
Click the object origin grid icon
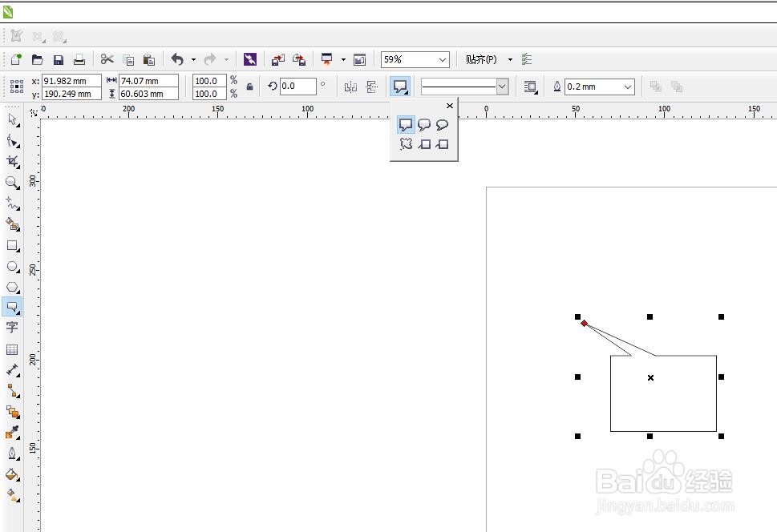point(16,87)
